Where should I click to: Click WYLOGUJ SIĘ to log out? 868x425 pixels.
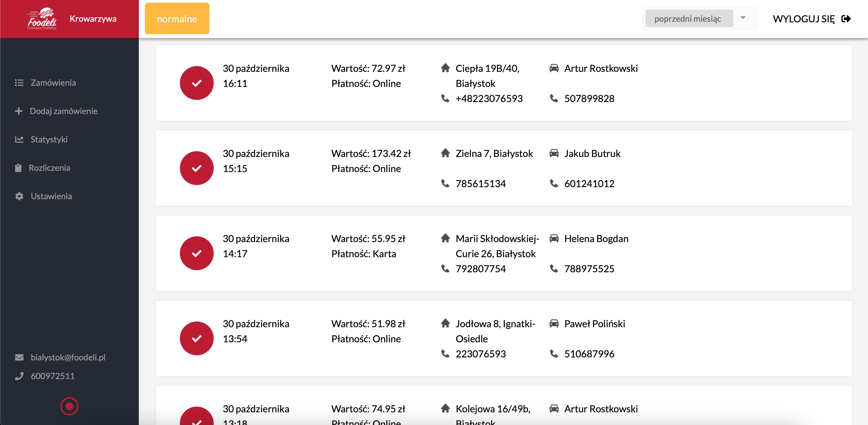804,19
